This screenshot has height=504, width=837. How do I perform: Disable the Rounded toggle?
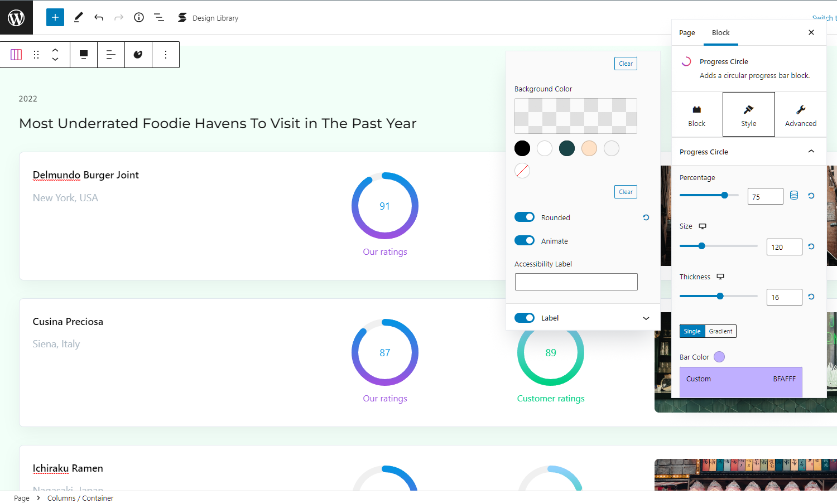click(x=525, y=217)
